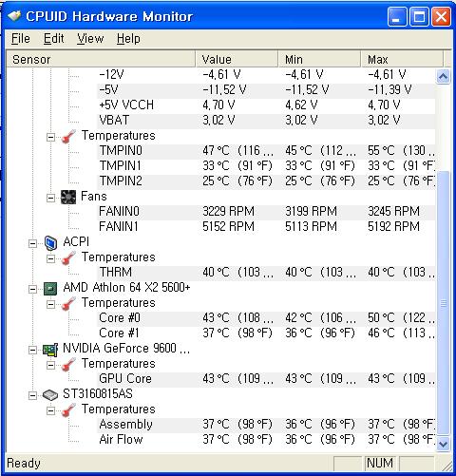Collapse the ACPI node
456x476 pixels.
click(32, 243)
